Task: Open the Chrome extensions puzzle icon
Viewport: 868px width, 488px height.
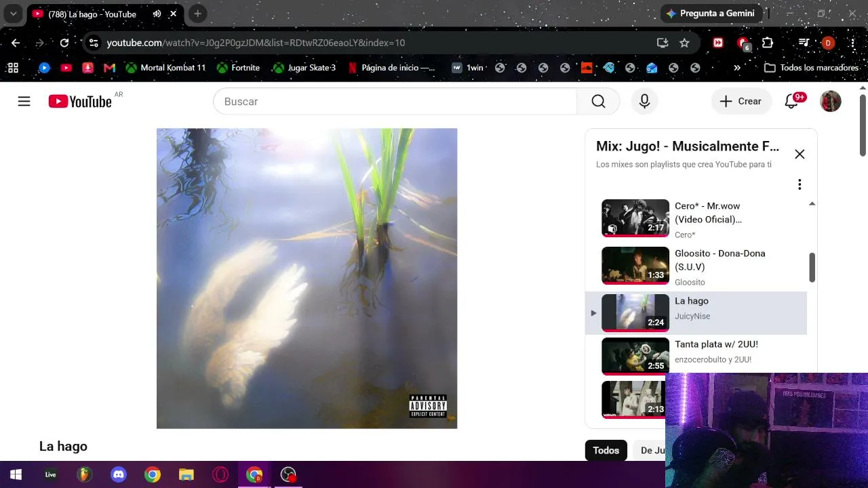Action: click(768, 43)
